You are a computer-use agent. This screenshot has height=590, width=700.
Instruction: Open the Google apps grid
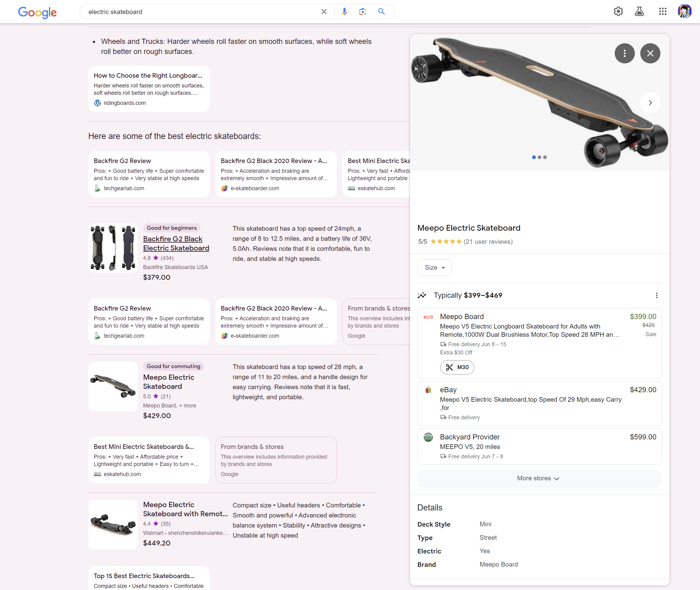pyautogui.click(x=663, y=11)
